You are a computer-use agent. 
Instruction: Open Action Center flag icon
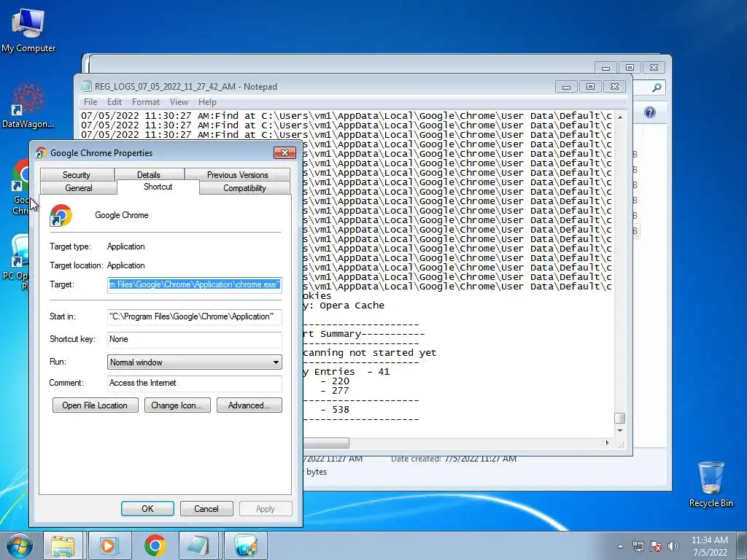pyautogui.click(x=656, y=546)
